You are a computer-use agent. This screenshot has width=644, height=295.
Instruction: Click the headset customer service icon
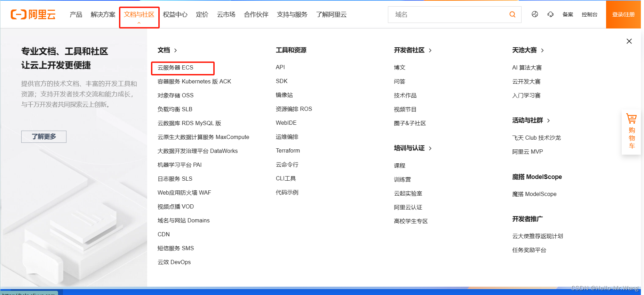[550, 14]
